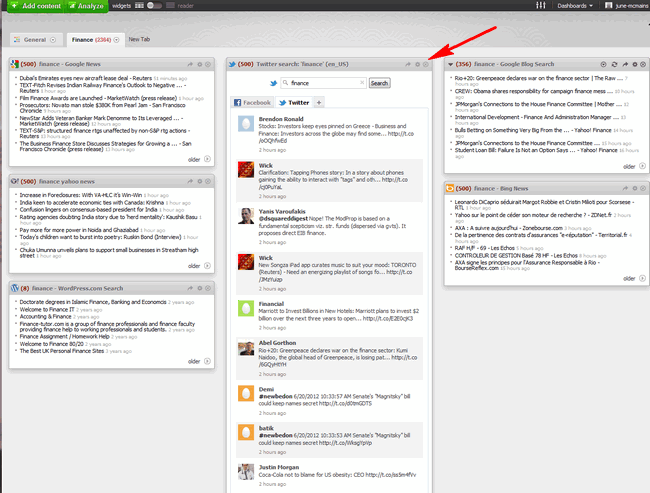This screenshot has width=650, height=493.
Task: Share the Twitter search widget
Action: coord(408,64)
